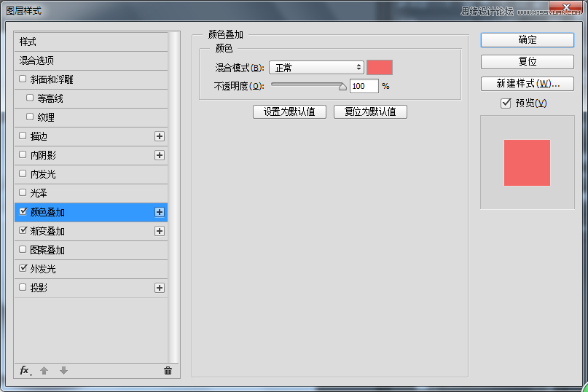588x392 pixels.
Task: Add another 投影 effect with plus icon
Action: point(160,288)
